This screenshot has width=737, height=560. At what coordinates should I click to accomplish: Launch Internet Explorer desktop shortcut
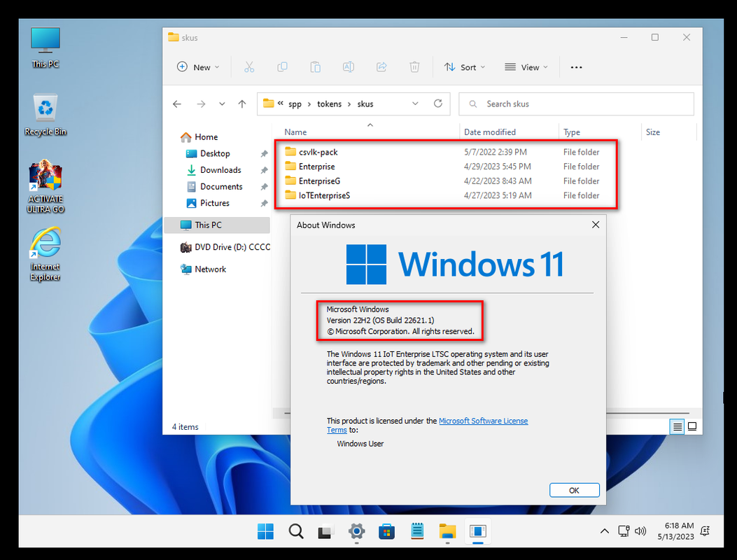tap(45, 254)
